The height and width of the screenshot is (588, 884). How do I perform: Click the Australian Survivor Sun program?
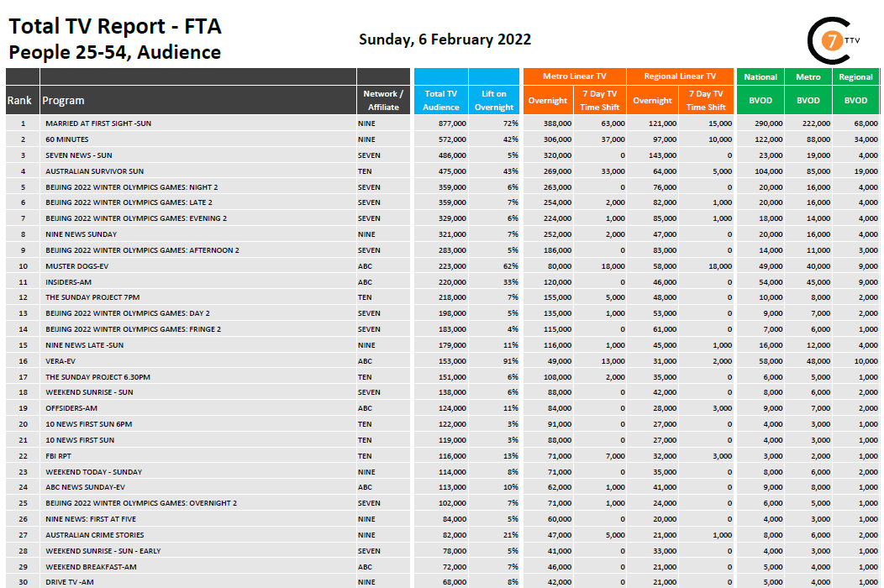(x=94, y=171)
